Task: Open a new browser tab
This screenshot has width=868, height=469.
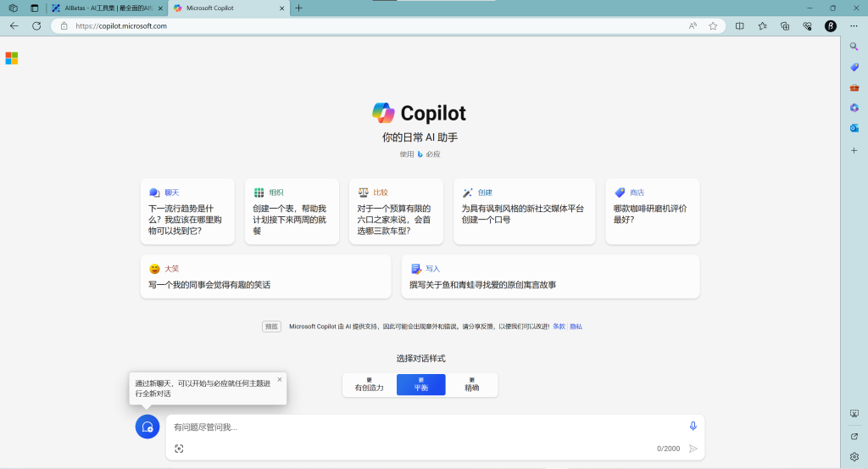Action: pyautogui.click(x=299, y=8)
